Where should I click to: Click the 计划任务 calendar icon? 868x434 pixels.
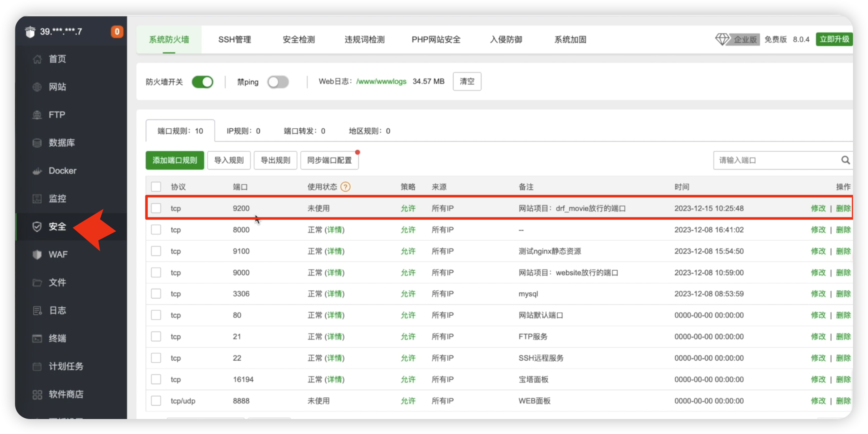(37, 367)
